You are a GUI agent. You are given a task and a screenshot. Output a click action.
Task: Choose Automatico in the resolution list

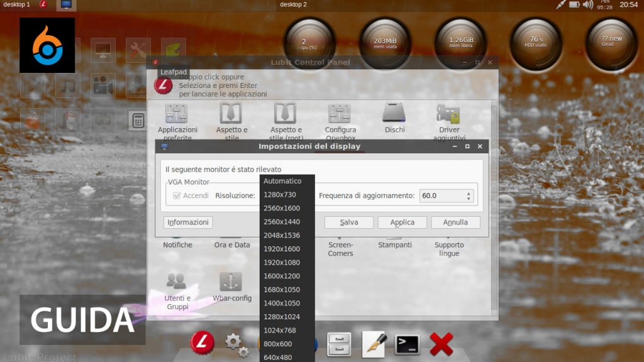coord(282,181)
